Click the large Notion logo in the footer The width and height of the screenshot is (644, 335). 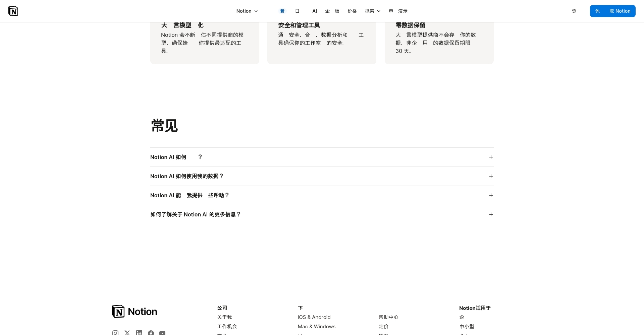click(x=135, y=312)
